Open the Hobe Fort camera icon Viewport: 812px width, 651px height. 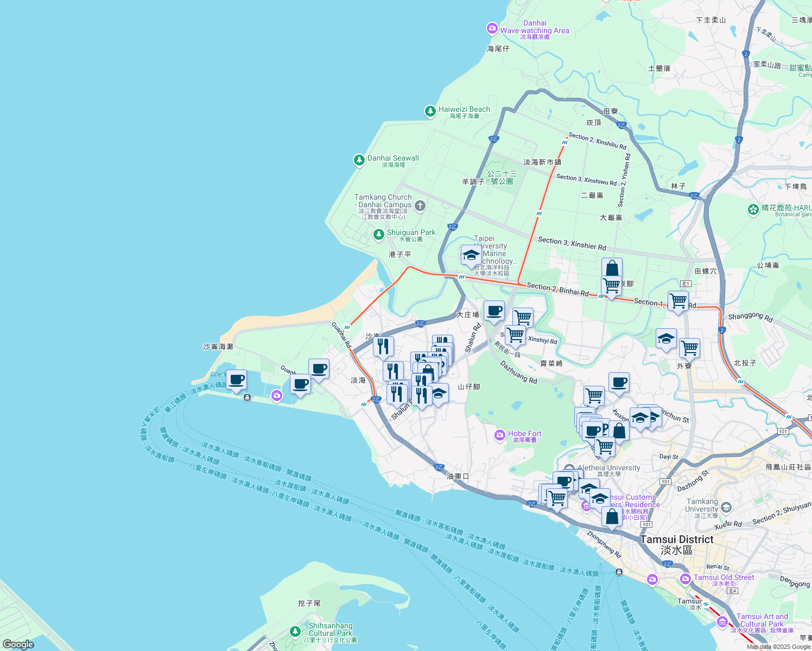[500, 435]
